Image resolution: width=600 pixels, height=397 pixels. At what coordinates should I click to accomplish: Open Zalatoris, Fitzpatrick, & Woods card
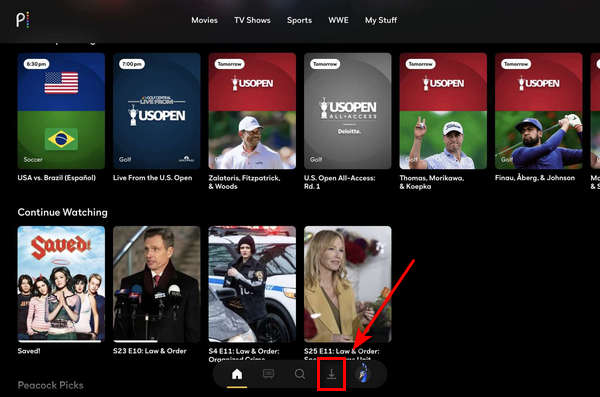252,111
